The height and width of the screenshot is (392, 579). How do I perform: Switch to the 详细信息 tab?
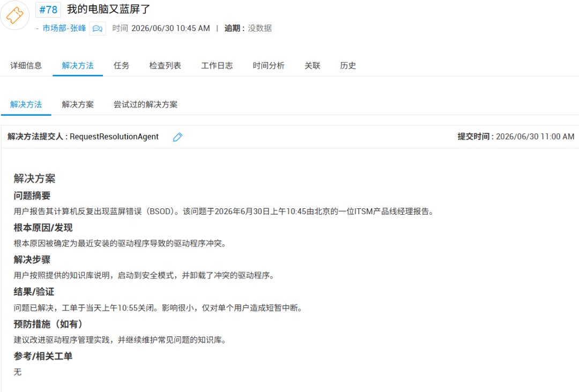coord(26,66)
